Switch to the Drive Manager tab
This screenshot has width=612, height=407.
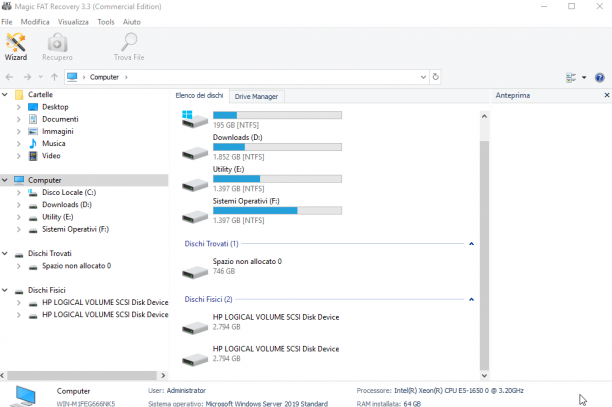[x=256, y=96]
